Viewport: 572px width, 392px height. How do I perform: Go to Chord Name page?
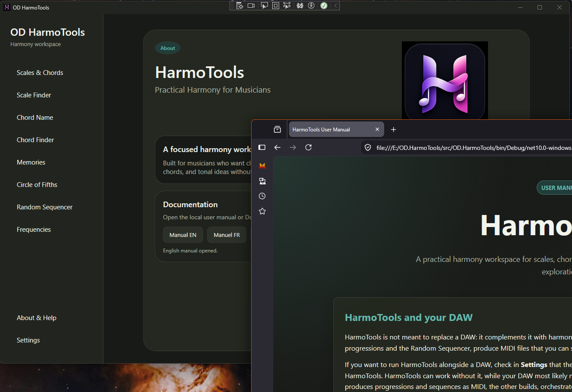pos(35,118)
